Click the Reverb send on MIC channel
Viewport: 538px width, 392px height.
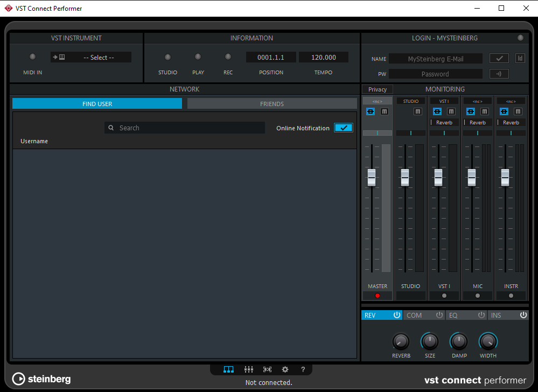pyautogui.click(x=477, y=122)
